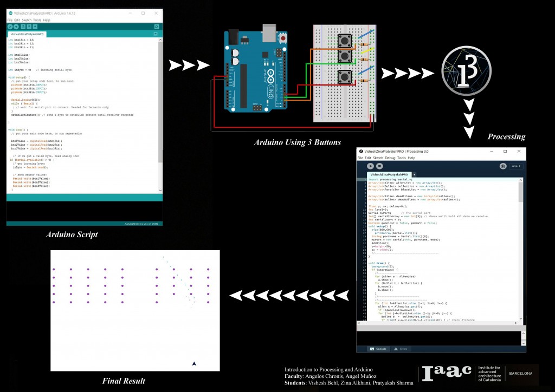Expand the Arduino tab options arrow
Image resolution: width=555 pixels, height=392 pixels.
pos(156,34)
